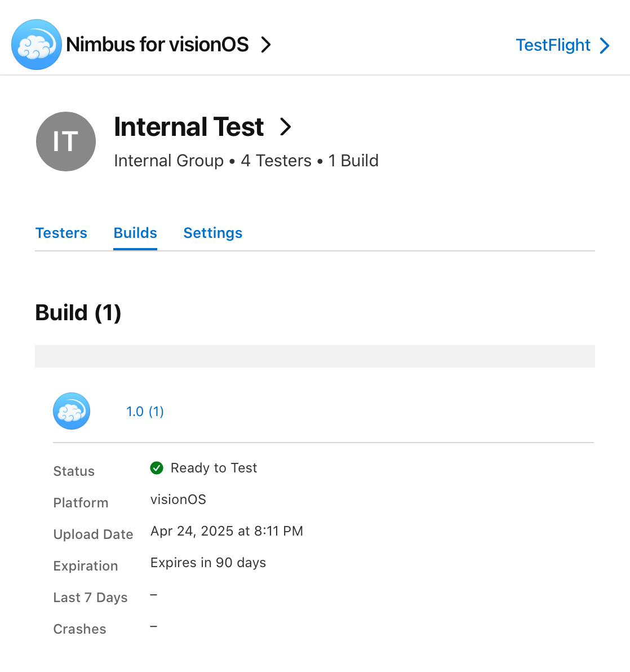This screenshot has height=672, width=630.
Task: Click the Apr 24, 2025 upload date
Action: (227, 531)
